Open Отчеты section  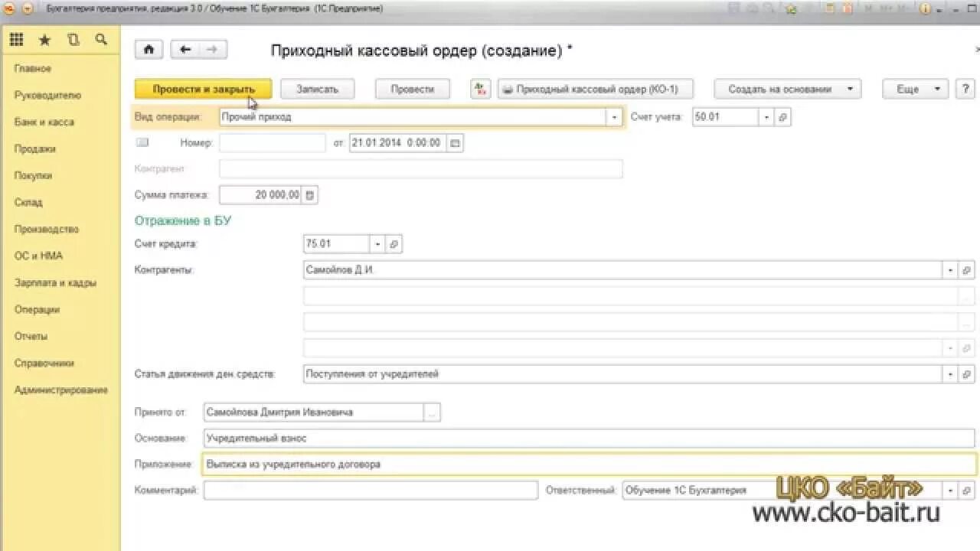(x=31, y=336)
